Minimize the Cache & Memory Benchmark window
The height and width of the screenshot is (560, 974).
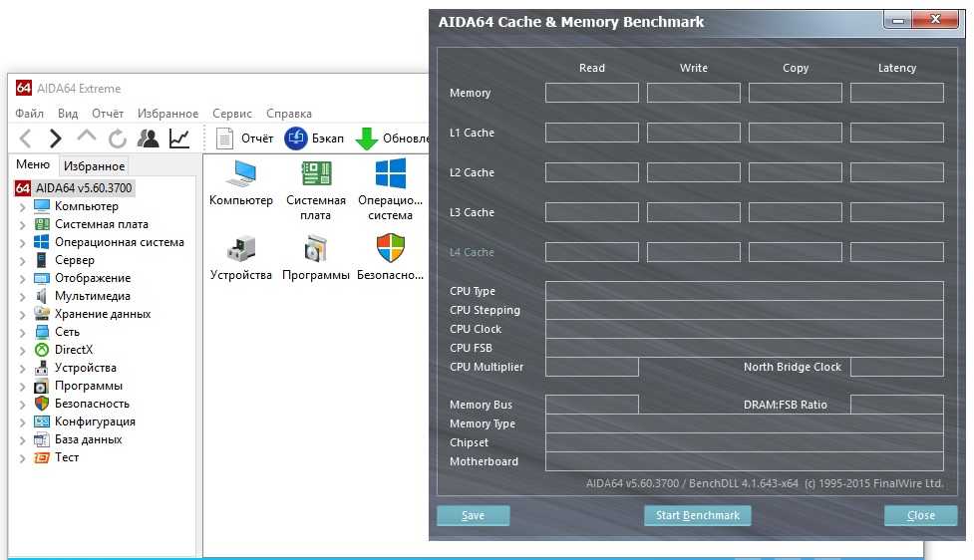click(x=897, y=20)
